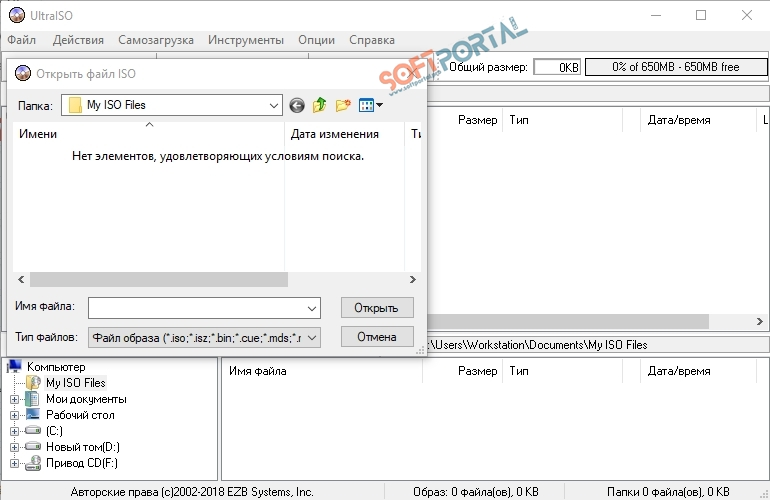Select the Компьютер icon in tree
The image size is (770, 500).
coord(15,366)
